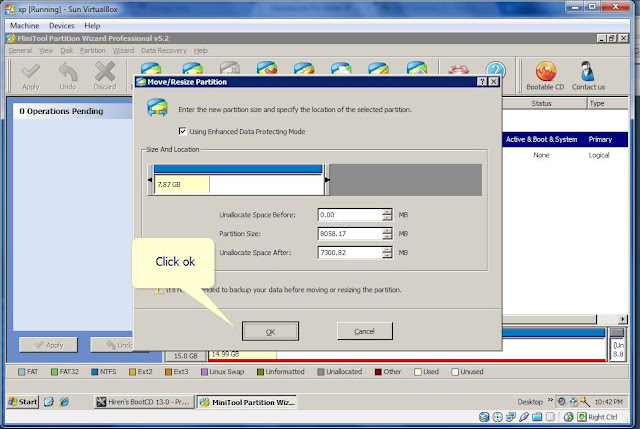Click the first system tray icon beside Desktop
Viewport: 640px width, 429px height.
[x=562, y=402]
